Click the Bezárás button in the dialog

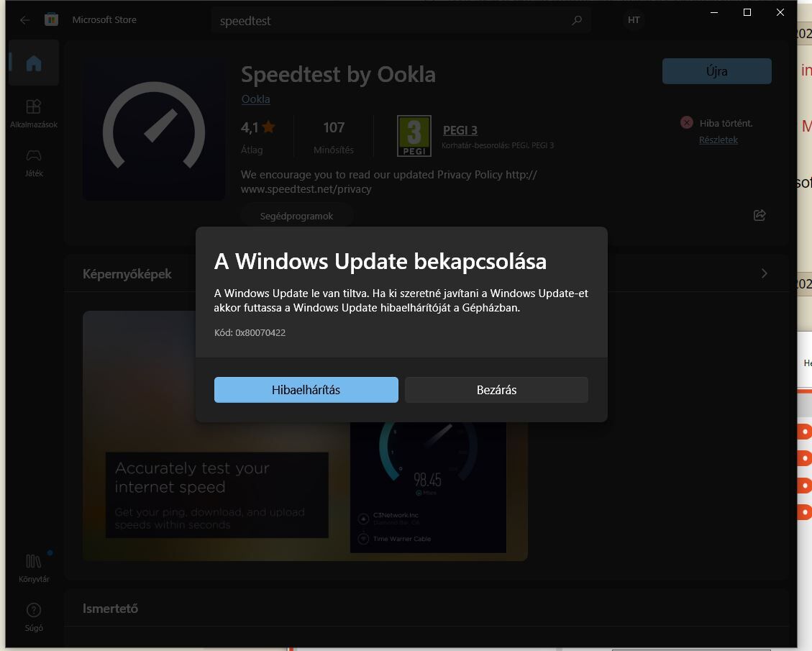click(x=496, y=390)
